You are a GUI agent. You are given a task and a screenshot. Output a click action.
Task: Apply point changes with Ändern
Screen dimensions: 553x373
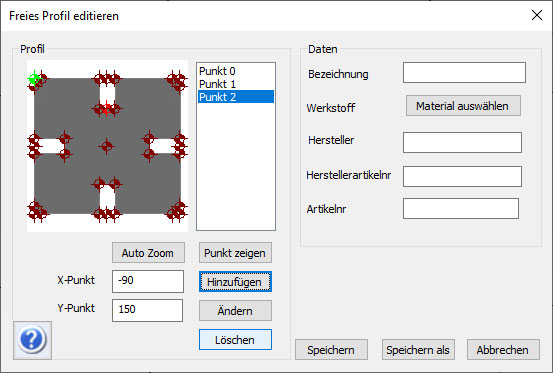point(235,311)
